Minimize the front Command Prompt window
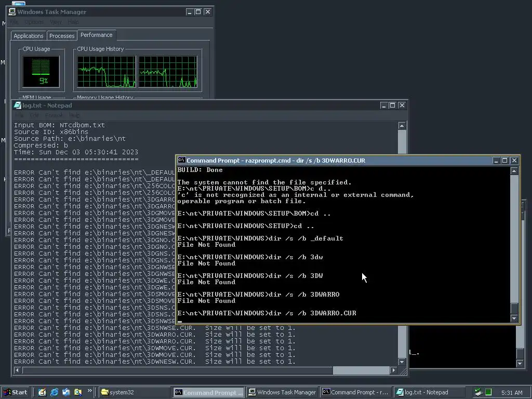This screenshot has height=399, width=532. (496, 161)
